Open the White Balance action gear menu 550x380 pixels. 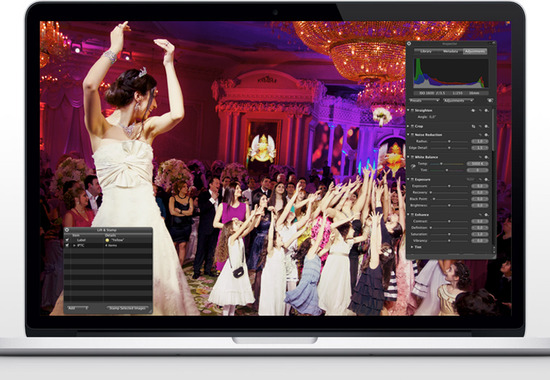click(487, 157)
